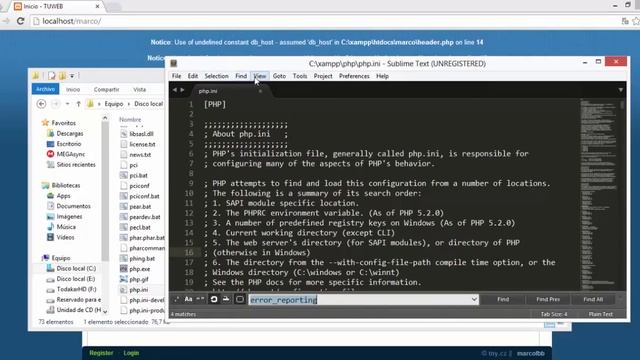640x360 pixels.
Task: Click the Login link on web page
Action: 131,353
